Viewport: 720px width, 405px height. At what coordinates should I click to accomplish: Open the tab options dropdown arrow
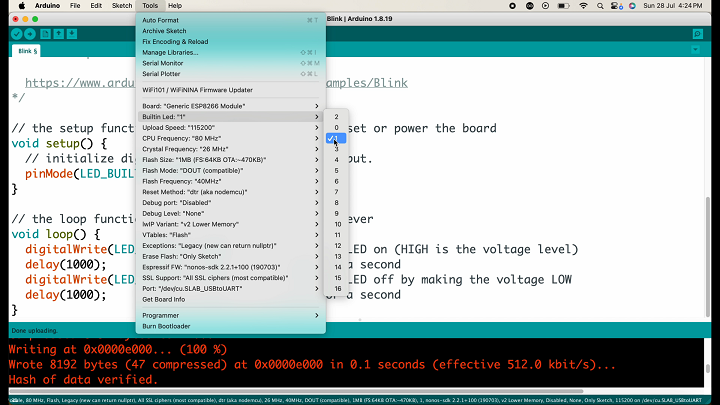[695, 50]
